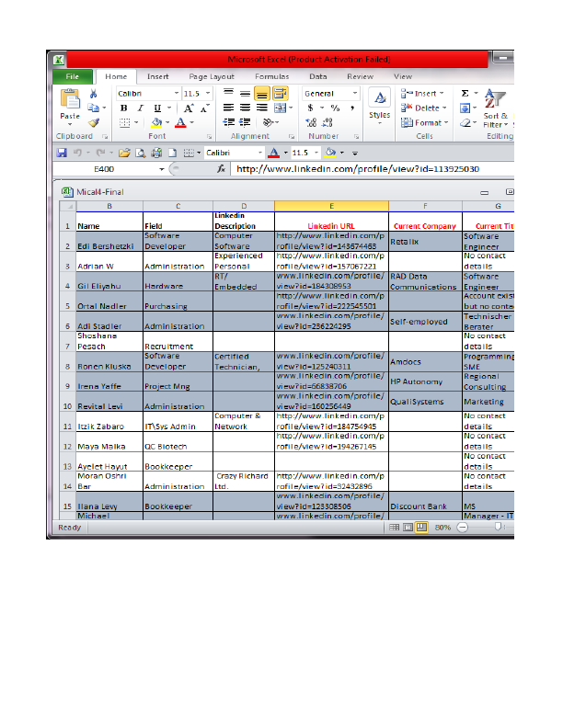The height and width of the screenshot is (728, 563).
Task: Click the Select All corner button
Action: click(x=68, y=206)
